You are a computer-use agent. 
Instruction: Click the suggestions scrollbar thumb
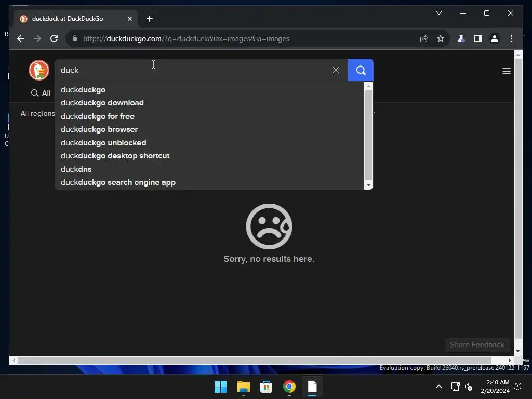(x=368, y=135)
